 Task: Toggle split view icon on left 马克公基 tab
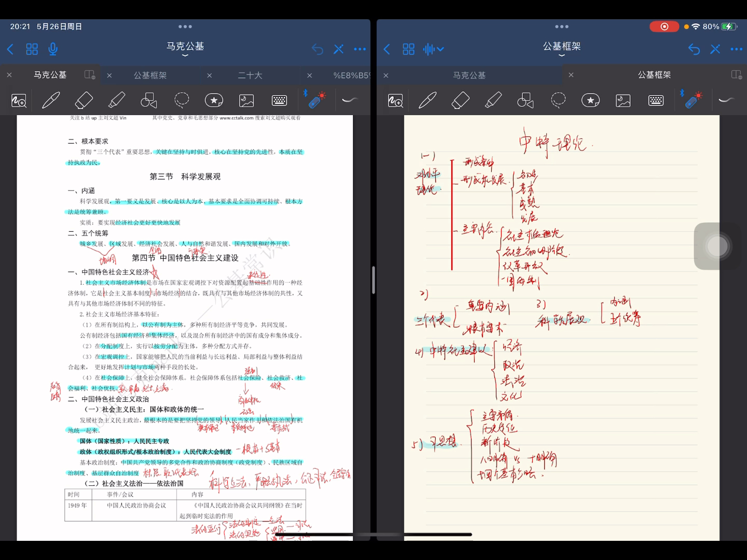[90, 75]
